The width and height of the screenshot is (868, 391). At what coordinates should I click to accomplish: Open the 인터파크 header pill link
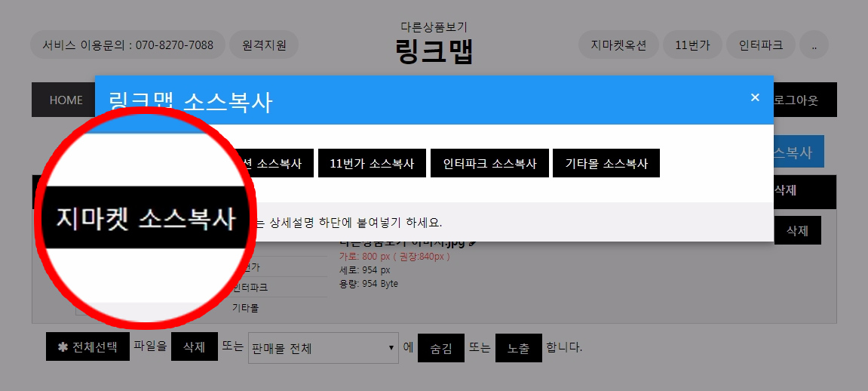(x=761, y=45)
